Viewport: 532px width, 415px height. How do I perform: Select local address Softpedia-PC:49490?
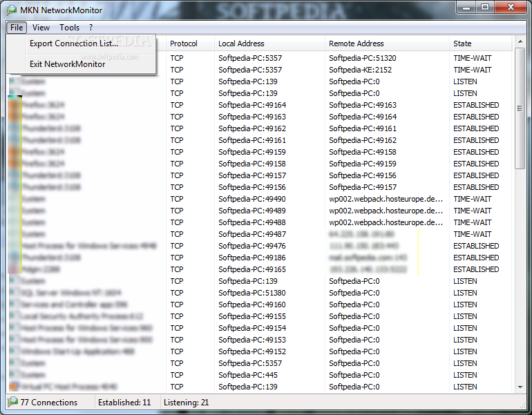pos(252,199)
